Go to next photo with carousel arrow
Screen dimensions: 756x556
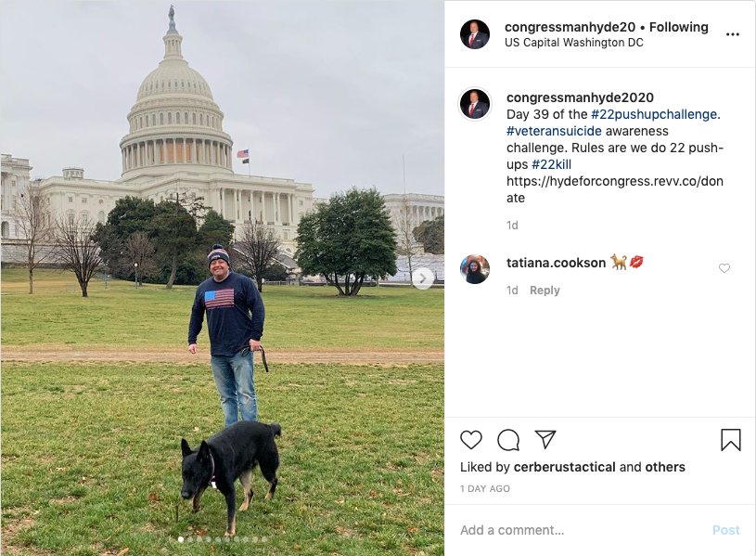pos(423,278)
